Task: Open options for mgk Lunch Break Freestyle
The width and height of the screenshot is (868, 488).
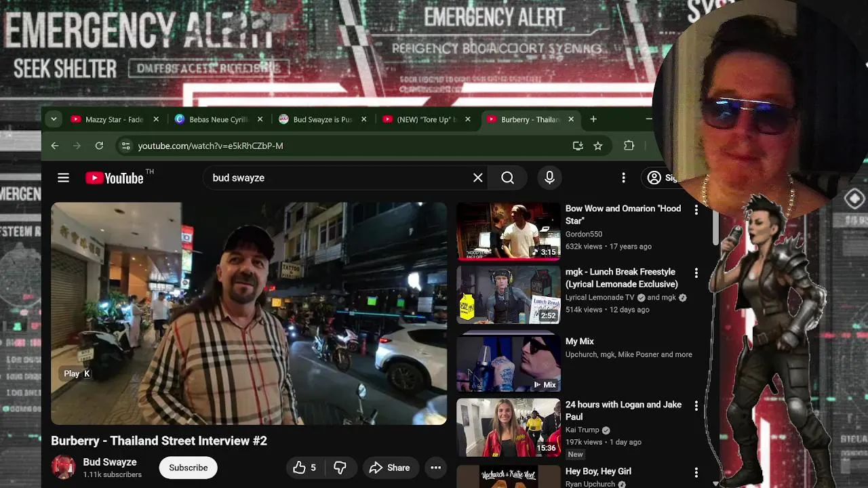Action: [x=696, y=273]
